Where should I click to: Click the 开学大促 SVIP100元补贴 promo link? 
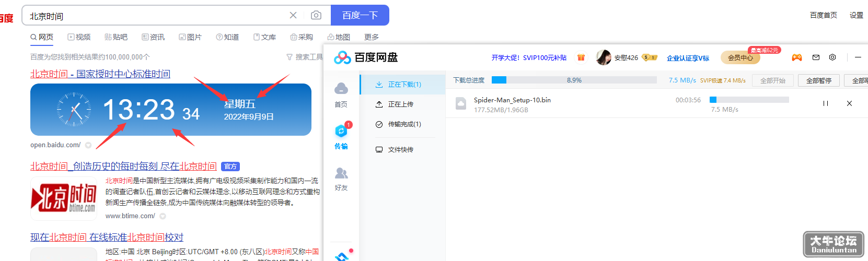coord(529,58)
